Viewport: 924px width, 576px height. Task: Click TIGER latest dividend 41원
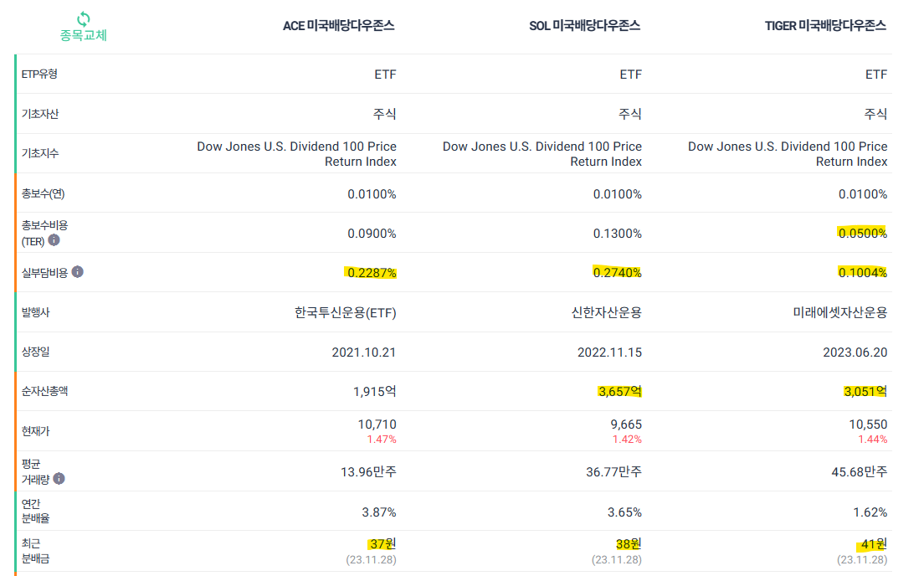(873, 543)
